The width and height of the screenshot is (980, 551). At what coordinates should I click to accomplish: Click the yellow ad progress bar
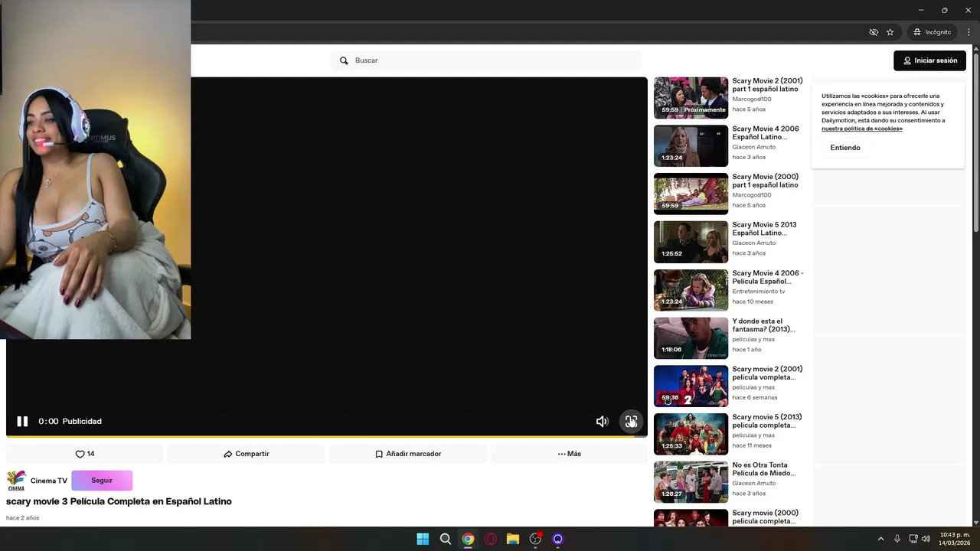click(x=327, y=436)
